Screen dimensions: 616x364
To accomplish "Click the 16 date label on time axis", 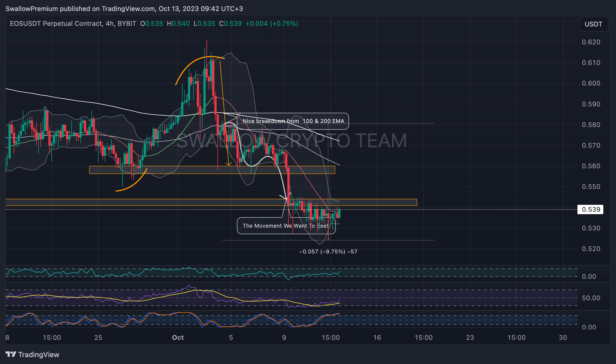I will pos(377,338).
